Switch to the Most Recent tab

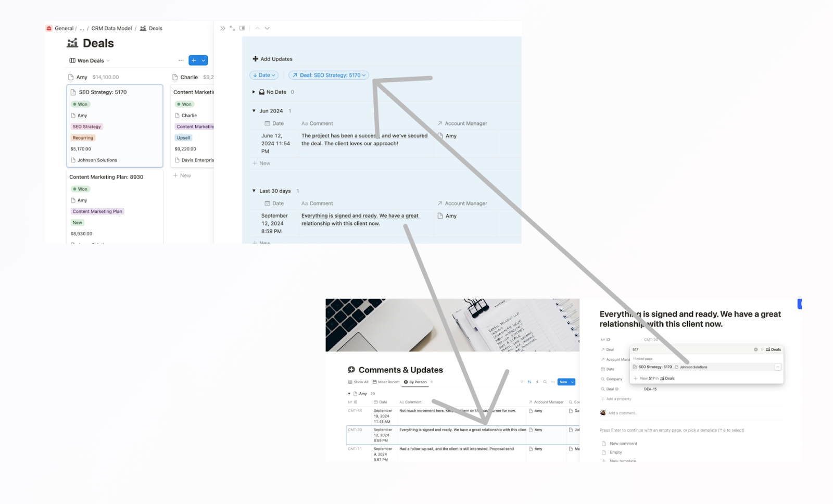[386, 382]
